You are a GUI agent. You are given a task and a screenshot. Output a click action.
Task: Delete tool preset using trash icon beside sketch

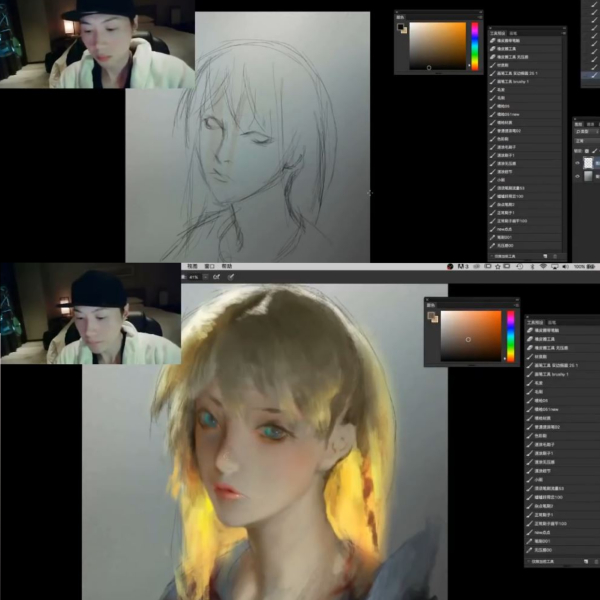pos(555,256)
